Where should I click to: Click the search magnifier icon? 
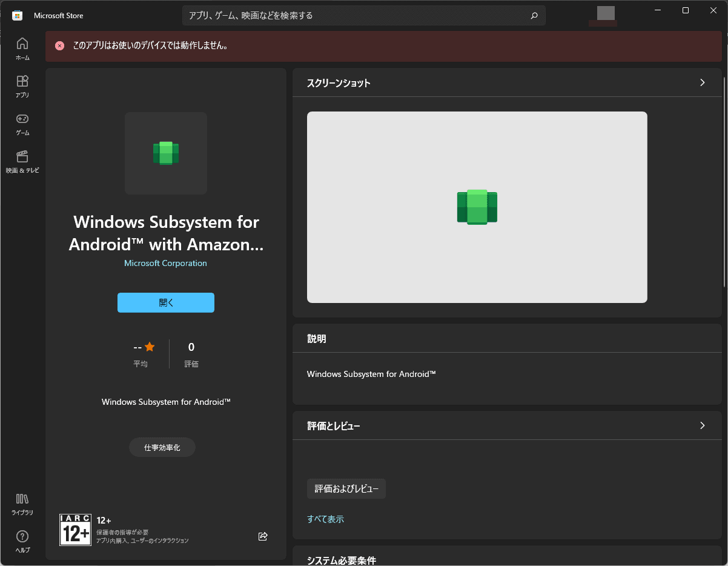pos(534,16)
